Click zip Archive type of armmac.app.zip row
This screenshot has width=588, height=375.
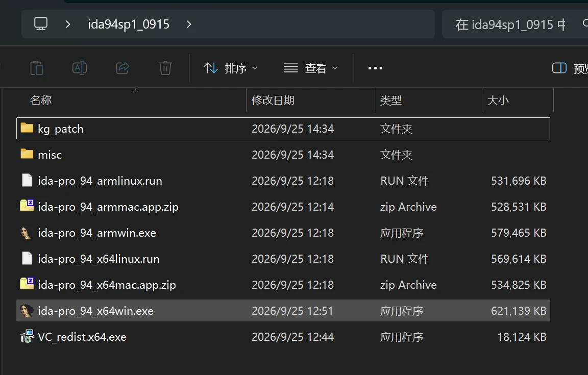(x=408, y=207)
